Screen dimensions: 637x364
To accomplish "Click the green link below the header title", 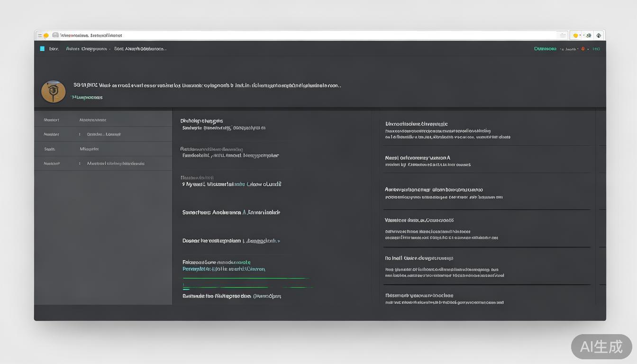I will point(87,97).
